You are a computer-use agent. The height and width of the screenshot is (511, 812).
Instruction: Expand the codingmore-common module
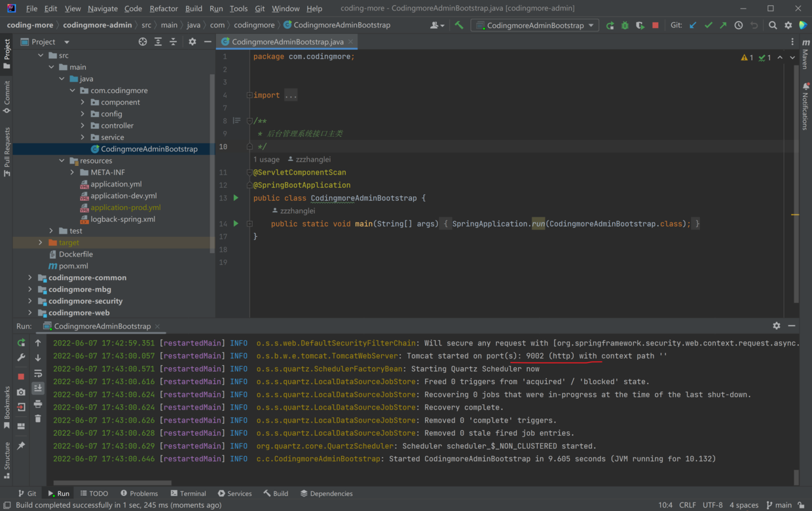30,277
